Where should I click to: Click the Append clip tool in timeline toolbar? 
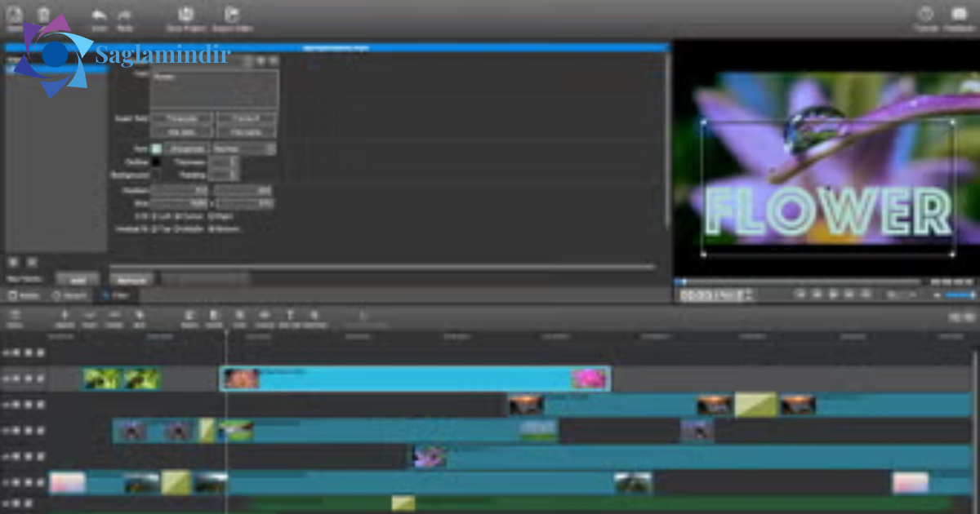click(x=65, y=315)
